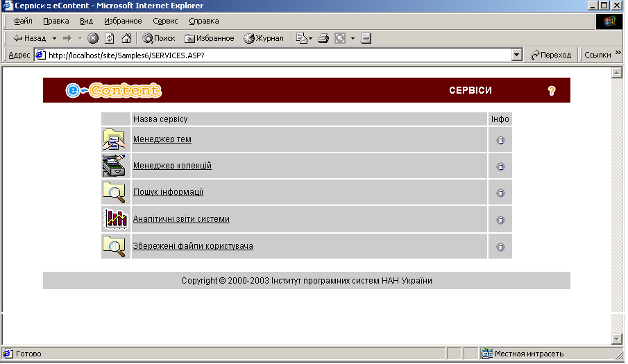The image size is (628, 364).
Task: Expand the Ссылки links toolbar chevron
Action: [x=618, y=53]
